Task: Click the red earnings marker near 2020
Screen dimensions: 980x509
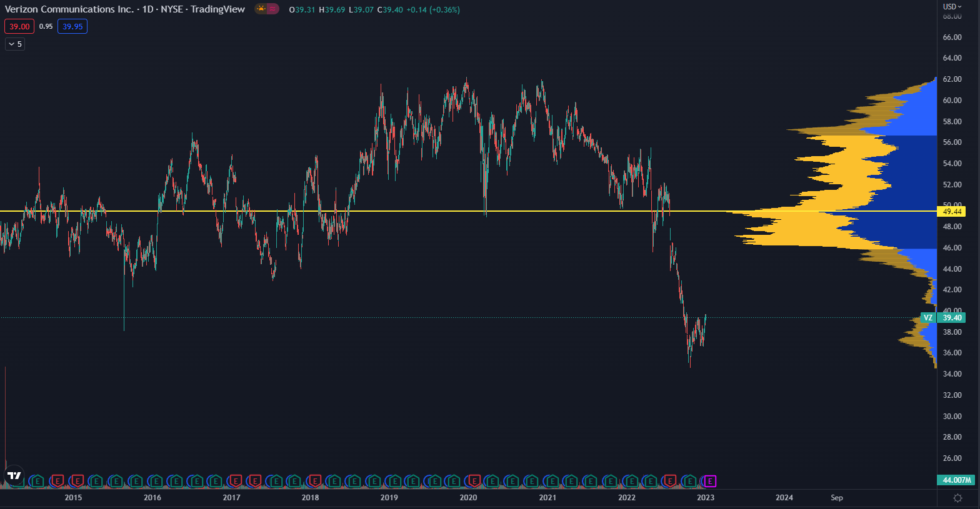Action: click(474, 481)
